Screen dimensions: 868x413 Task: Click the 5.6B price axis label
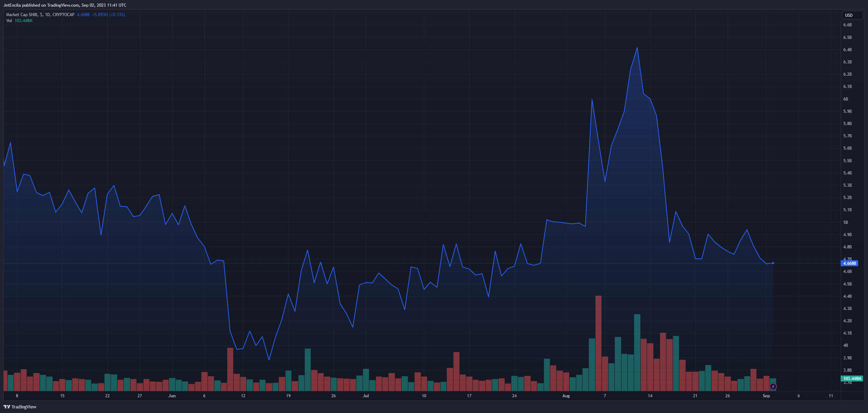pyautogui.click(x=847, y=148)
